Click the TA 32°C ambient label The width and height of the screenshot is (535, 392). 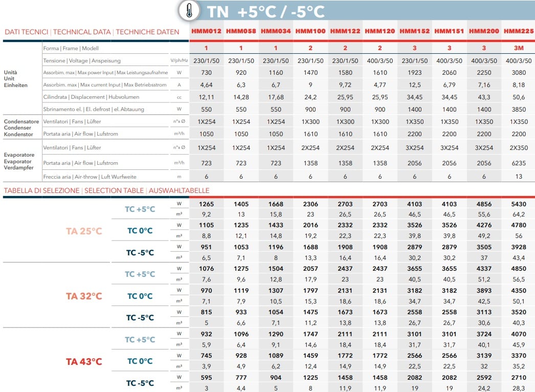pyautogui.click(x=84, y=296)
